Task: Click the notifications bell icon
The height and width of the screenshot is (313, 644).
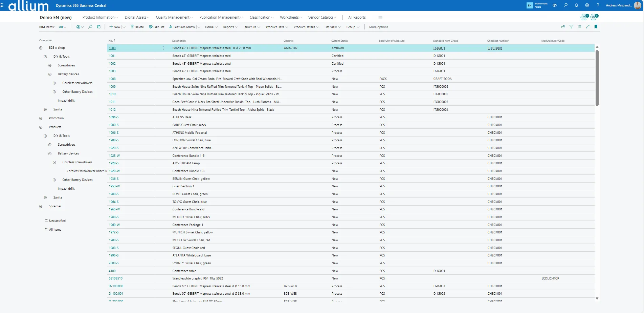Action: pos(576,5)
